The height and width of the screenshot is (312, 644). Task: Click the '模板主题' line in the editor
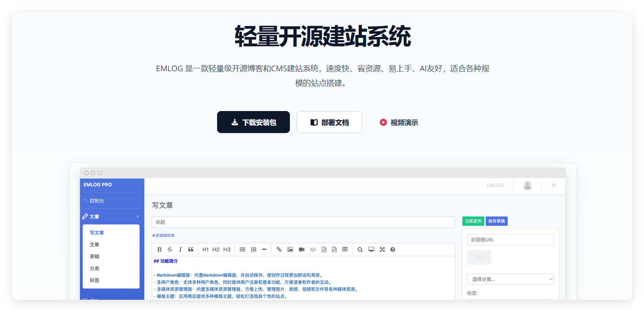[x=222, y=297]
